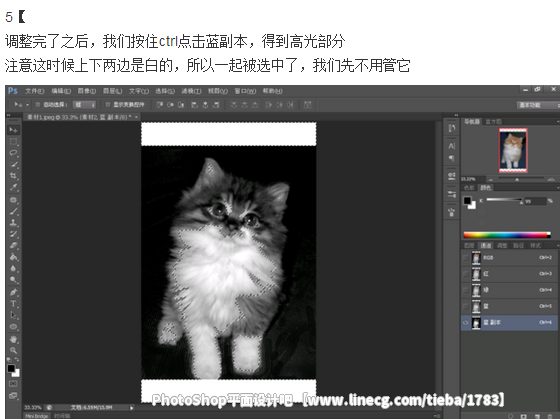Switch to the Histogram tab
Viewport: 560px width, 419px height.
coord(493,121)
